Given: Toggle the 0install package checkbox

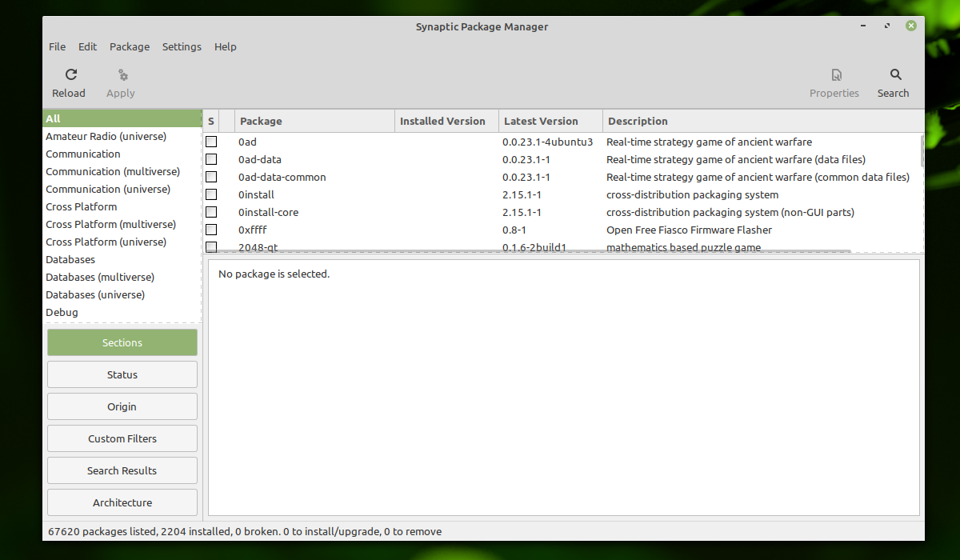Looking at the screenshot, I should [x=211, y=194].
